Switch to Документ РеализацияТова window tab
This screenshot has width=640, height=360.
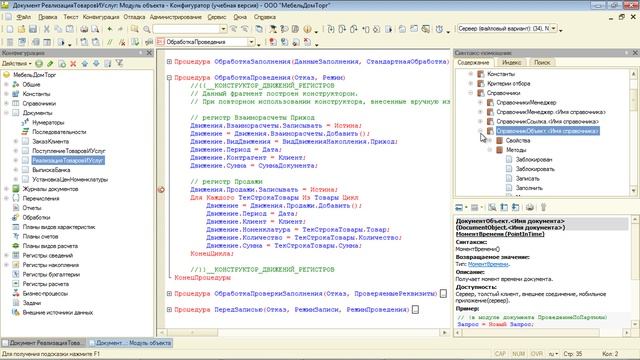pos(43,343)
